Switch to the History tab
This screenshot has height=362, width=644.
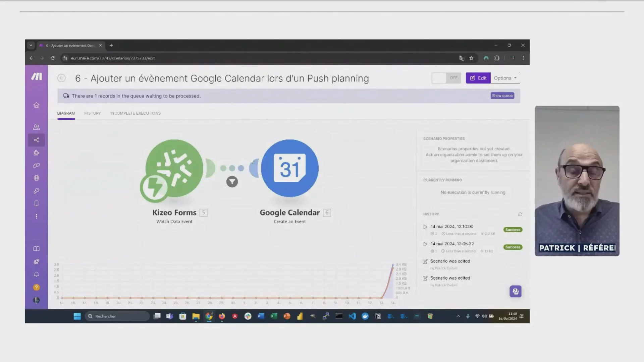coord(92,113)
